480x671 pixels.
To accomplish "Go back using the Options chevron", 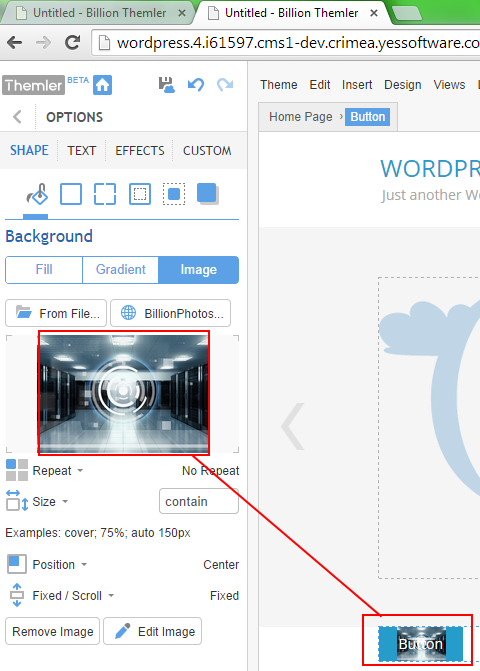I will (18, 117).
